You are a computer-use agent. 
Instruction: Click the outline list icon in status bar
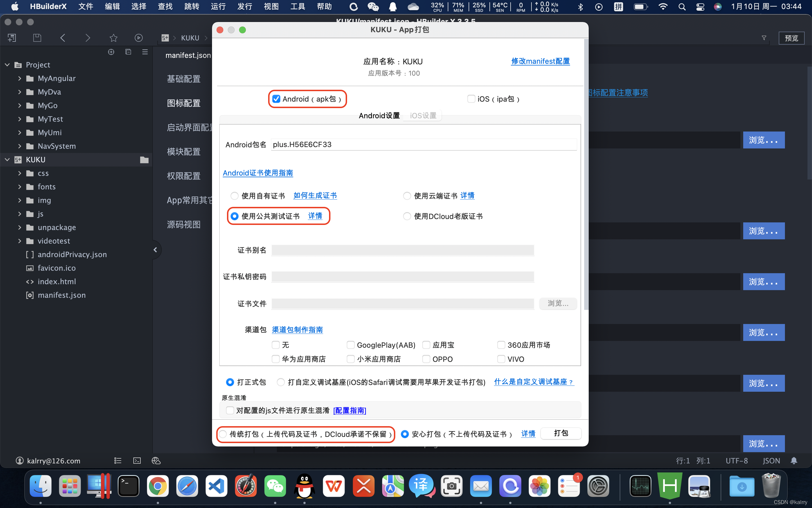tap(118, 461)
